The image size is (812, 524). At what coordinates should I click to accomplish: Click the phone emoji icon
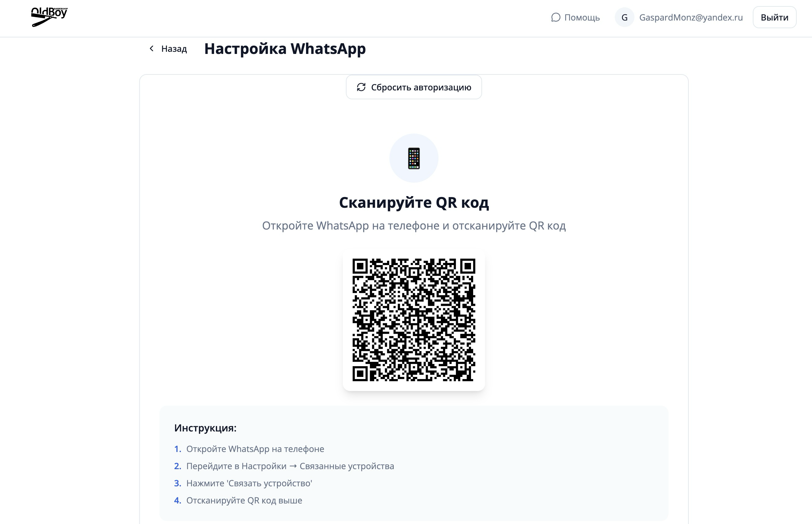[x=414, y=158]
